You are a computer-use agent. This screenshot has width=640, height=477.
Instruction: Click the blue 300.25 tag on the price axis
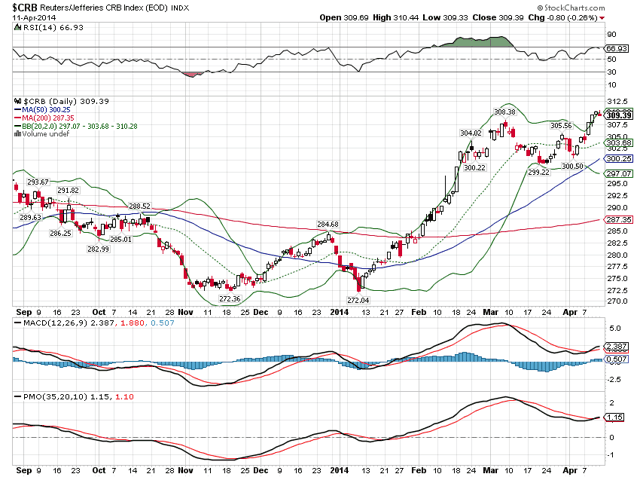pos(618,159)
